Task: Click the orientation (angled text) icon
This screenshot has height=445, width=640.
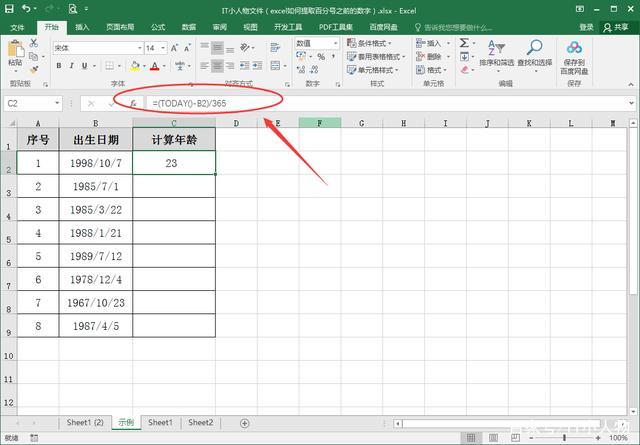Action: (245, 48)
